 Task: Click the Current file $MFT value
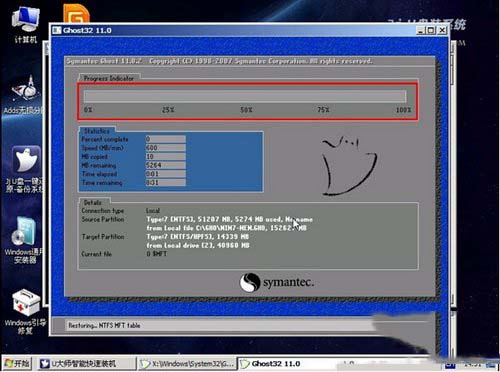[156, 254]
